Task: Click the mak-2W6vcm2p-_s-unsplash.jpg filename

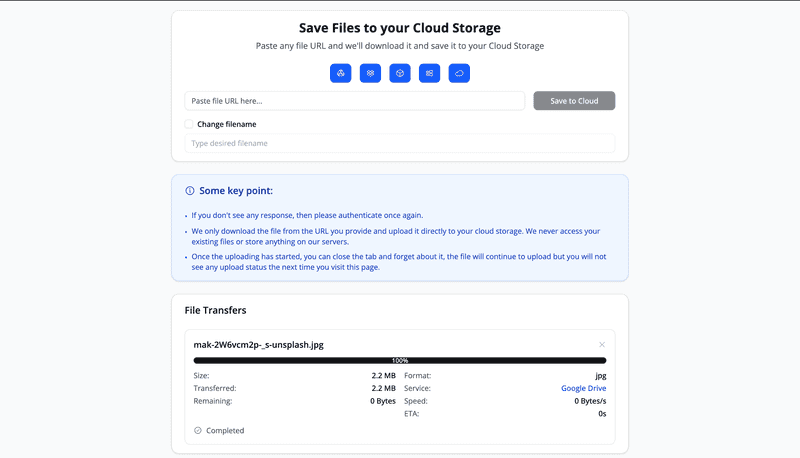Action: click(259, 345)
